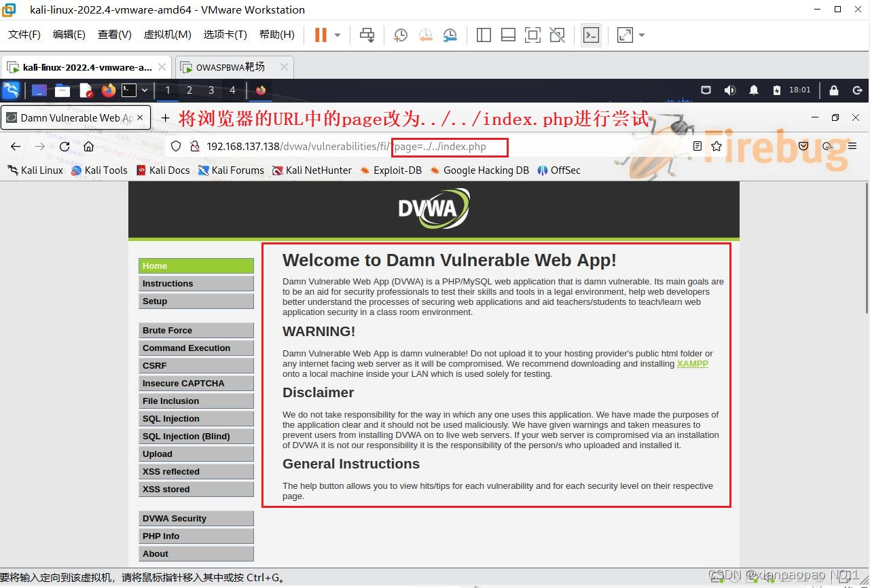Image resolution: width=870 pixels, height=588 pixels.
Task: Open a new Firefox tab
Action: pos(165,118)
